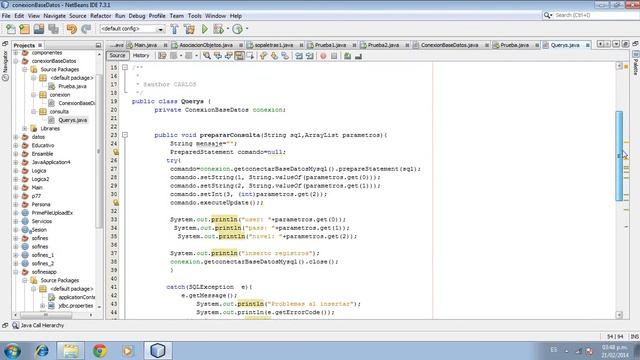This screenshot has height=360, width=640.
Task: Click the Shift Line Left icon
Action: click(299, 56)
